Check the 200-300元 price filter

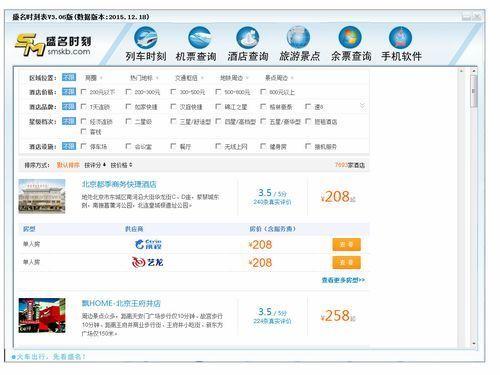click(128, 92)
